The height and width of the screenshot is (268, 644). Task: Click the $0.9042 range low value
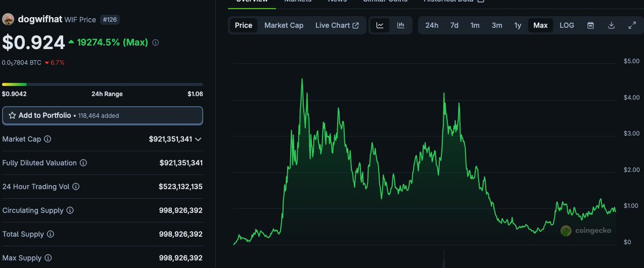14,94
